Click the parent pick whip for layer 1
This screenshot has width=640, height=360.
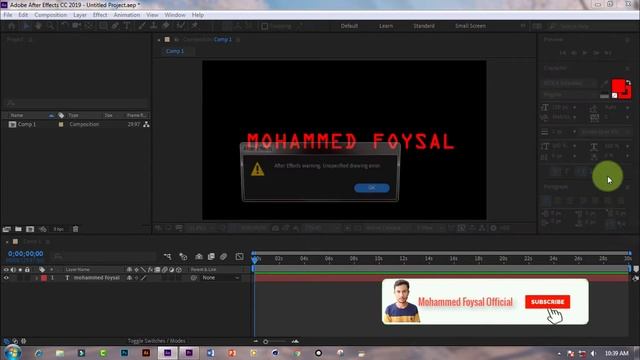(194, 278)
